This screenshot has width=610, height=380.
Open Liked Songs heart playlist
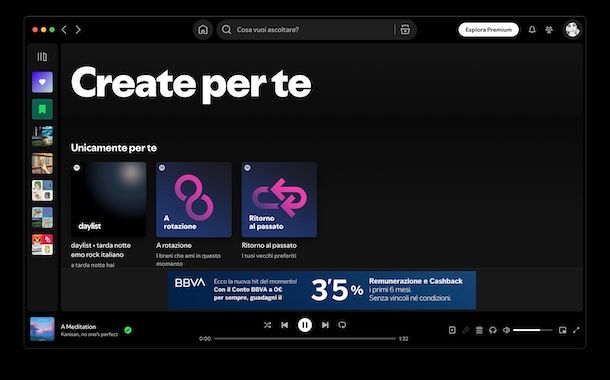click(x=42, y=82)
